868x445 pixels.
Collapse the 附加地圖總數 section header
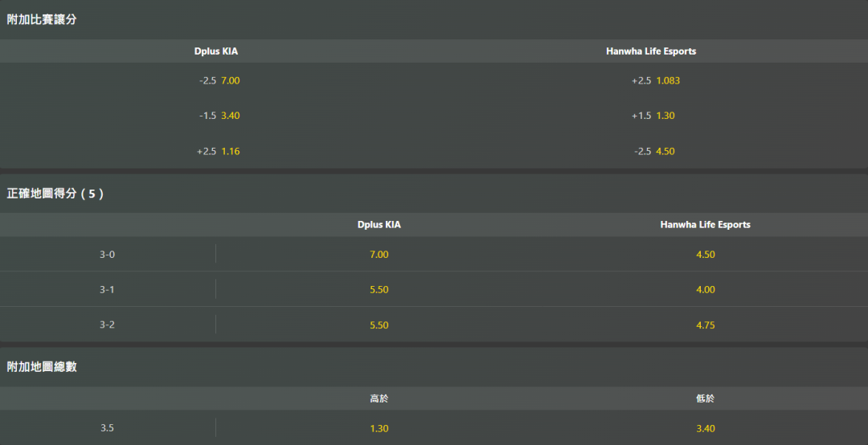point(434,367)
